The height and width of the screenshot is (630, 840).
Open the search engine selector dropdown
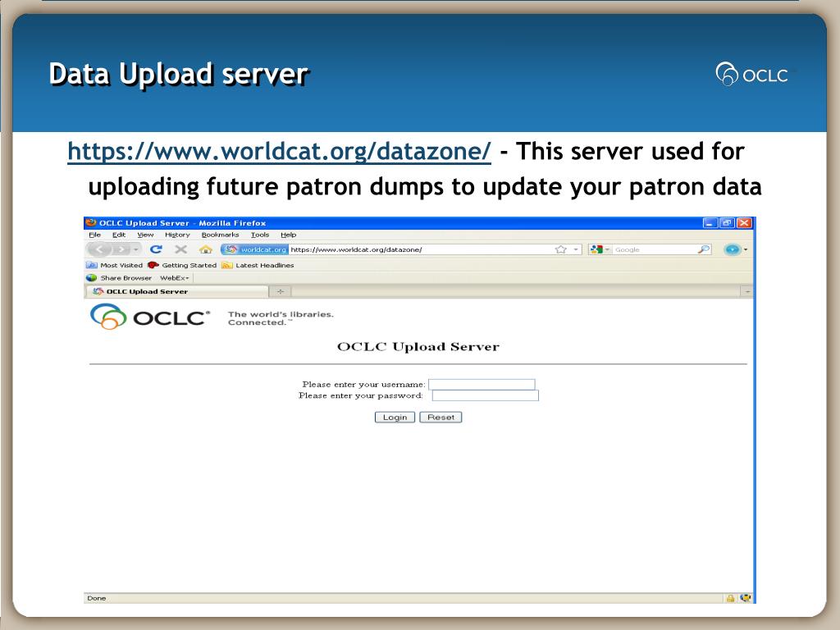pyautogui.click(x=600, y=249)
